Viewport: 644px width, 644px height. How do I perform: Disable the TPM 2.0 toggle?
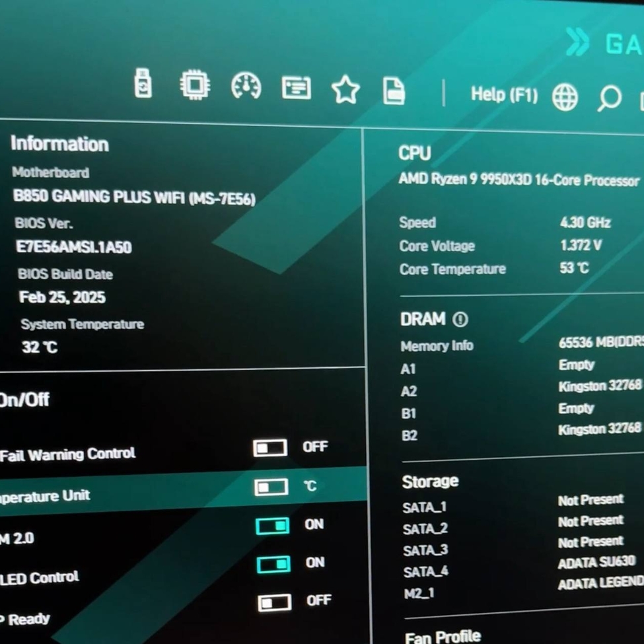click(x=273, y=526)
